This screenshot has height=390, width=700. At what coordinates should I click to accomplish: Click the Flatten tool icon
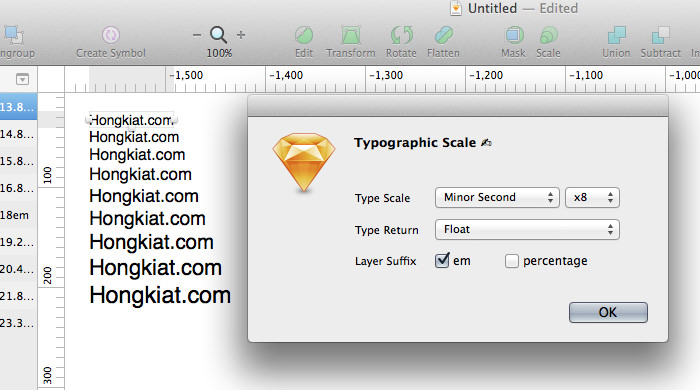pos(443,35)
